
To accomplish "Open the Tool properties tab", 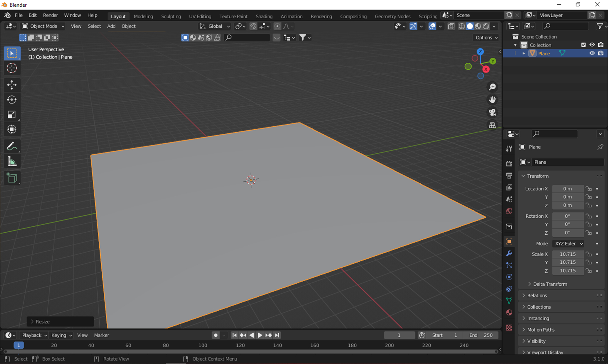I will pyautogui.click(x=509, y=148).
